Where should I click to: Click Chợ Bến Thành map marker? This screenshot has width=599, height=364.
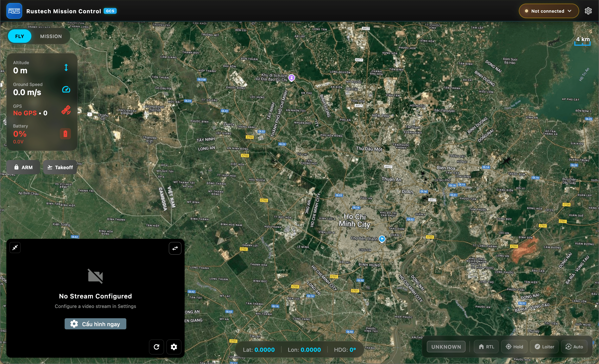coord(382,239)
